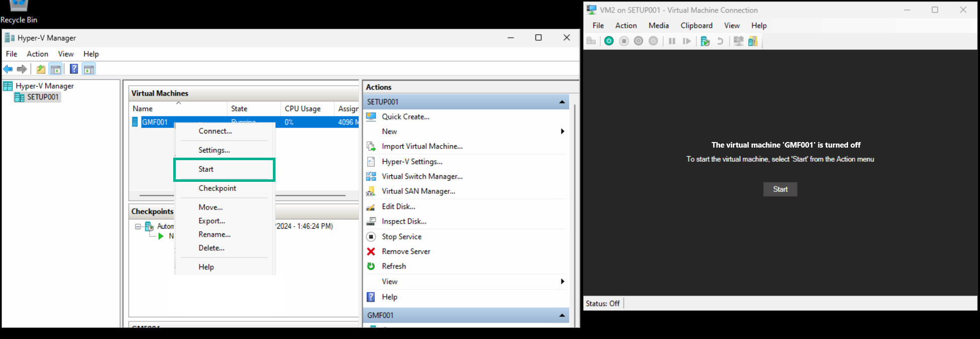
Task: Open the View menu in Hyper-V Manager
Action: point(65,54)
